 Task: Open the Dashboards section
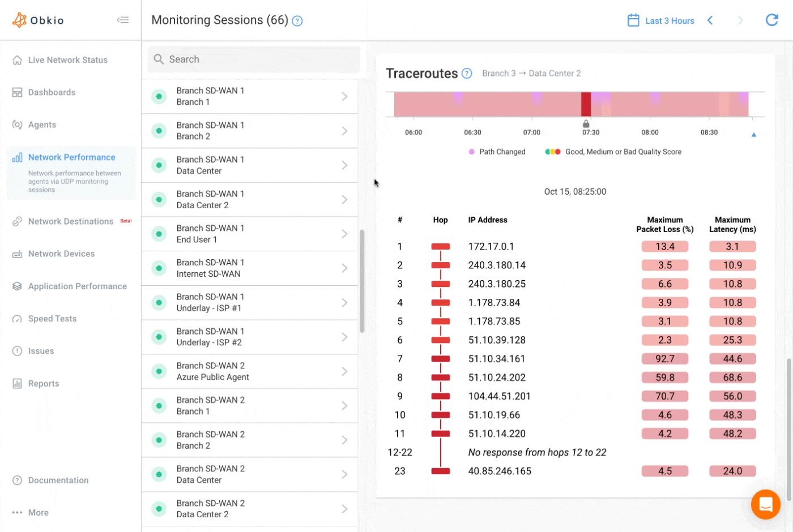pyautogui.click(x=52, y=92)
